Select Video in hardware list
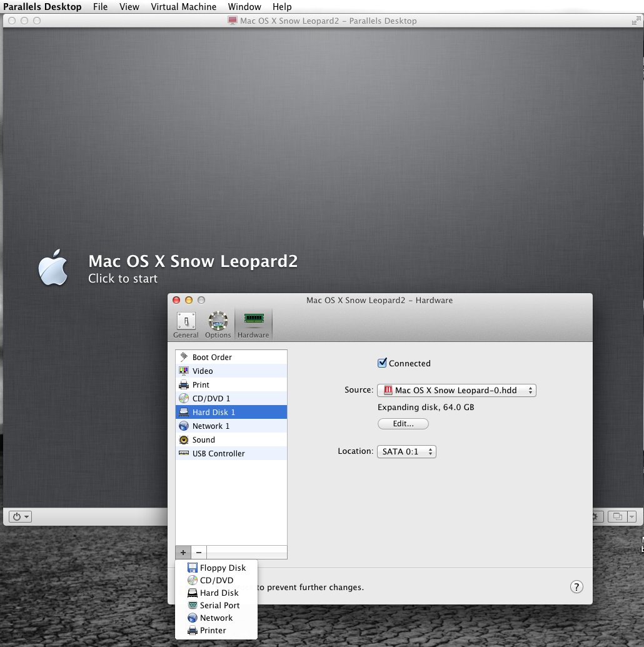Viewport: 644px width, 647px height. (x=231, y=371)
